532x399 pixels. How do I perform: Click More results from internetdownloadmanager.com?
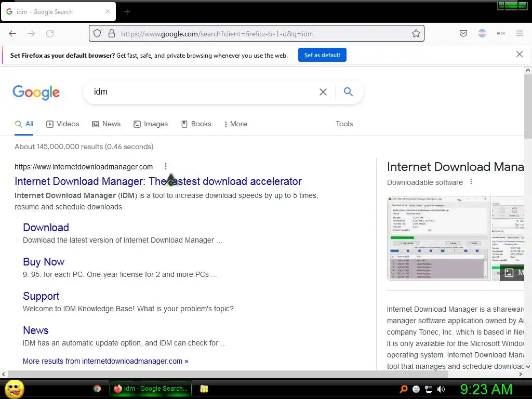tap(105, 361)
